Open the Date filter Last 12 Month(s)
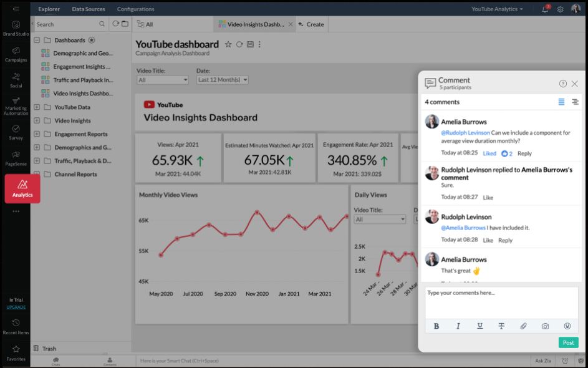 tap(222, 80)
